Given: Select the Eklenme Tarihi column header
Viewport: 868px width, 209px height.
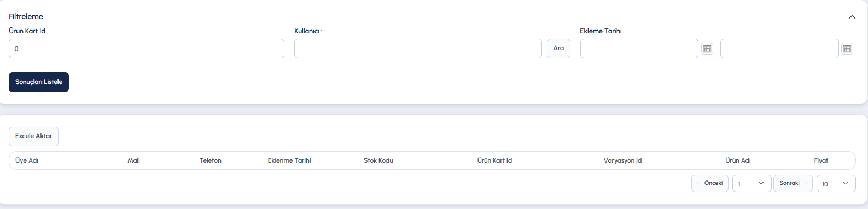Looking at the screenshot, I should [x=289, y=160].
